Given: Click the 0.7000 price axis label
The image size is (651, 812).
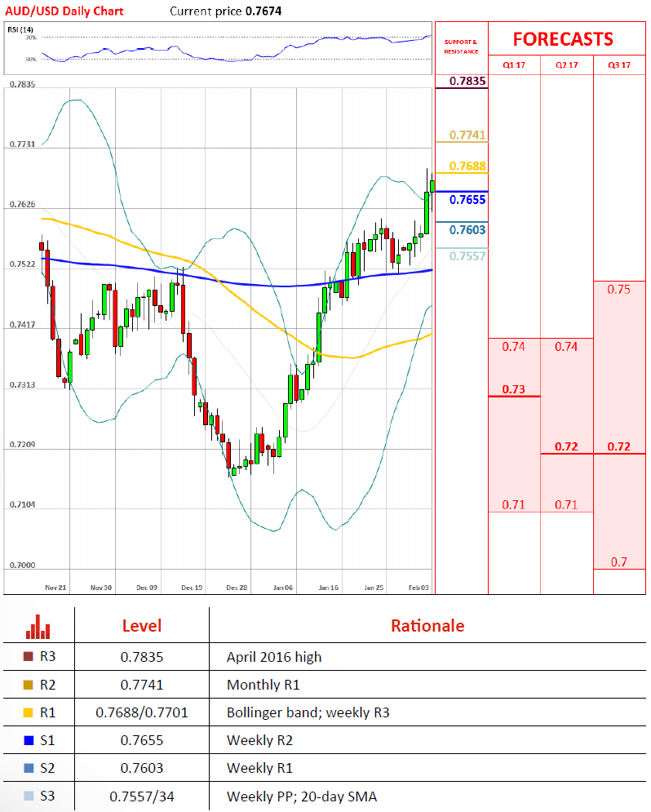Looking at the screenshot, I should (x=22, y=565).
